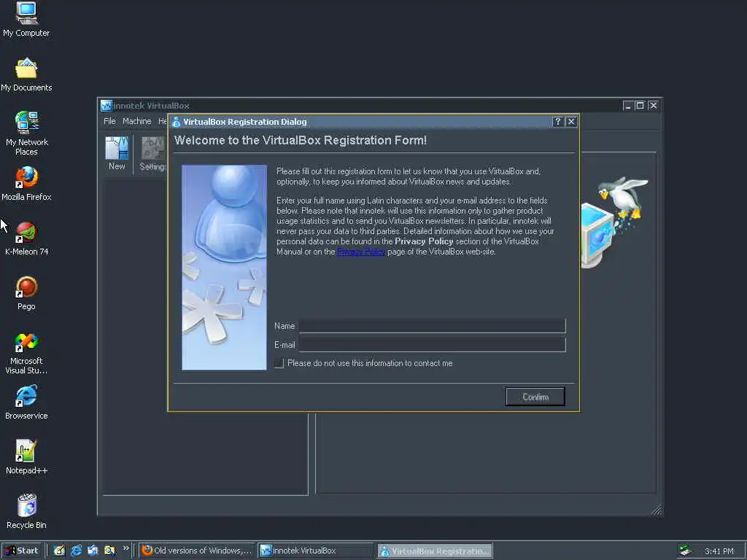Open the File menu in VirtualBox
747x560 pixels.
109,122
